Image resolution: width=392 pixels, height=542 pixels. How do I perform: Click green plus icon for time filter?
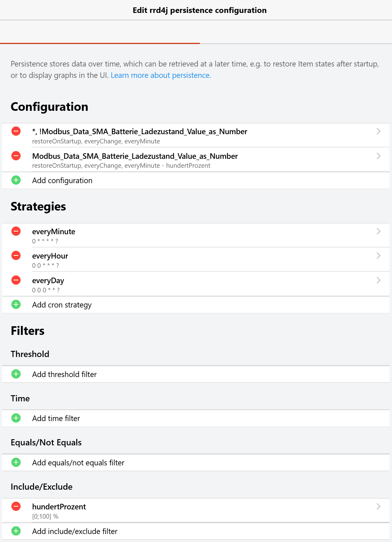coord(16,418)
